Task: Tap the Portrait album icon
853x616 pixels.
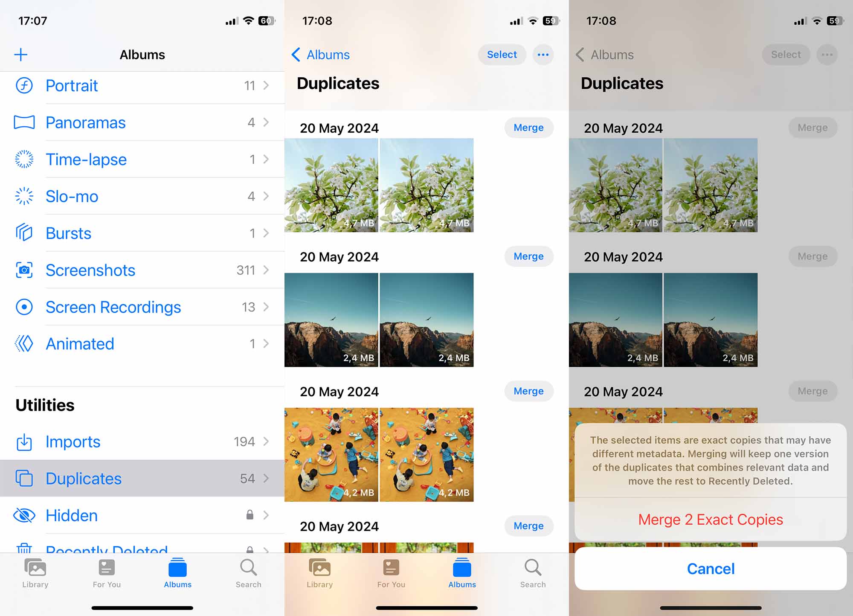Action: point(23,85)
